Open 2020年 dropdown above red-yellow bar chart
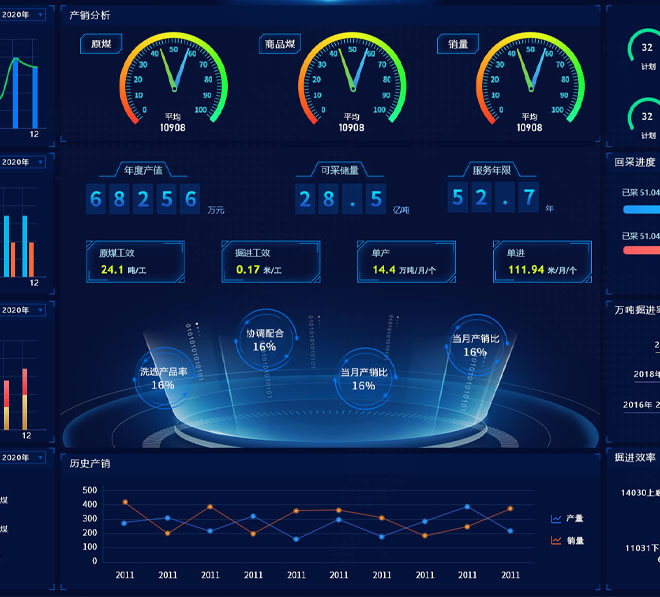 pyautogui.click(x=22, y=310)
